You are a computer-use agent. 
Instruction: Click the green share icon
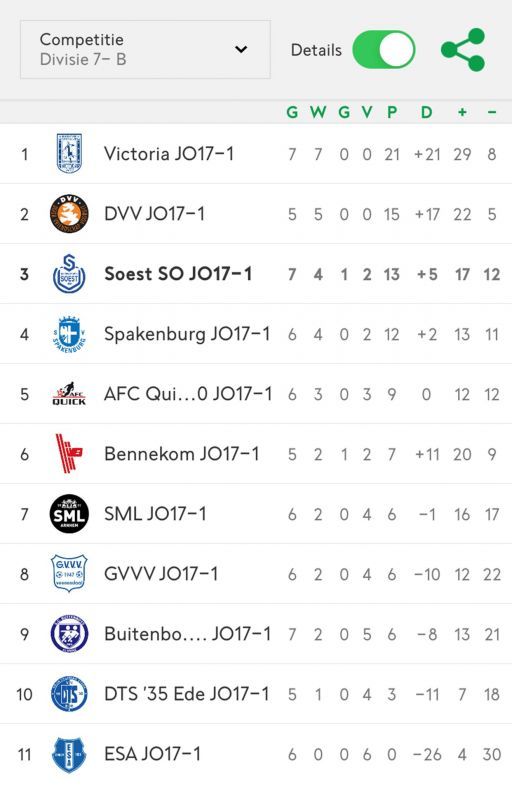(x=463, y=49)
